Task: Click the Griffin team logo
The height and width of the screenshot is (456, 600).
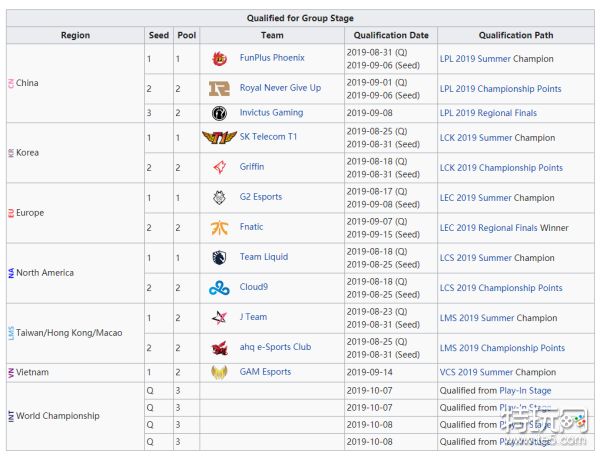Action: [x=219, y=167]
